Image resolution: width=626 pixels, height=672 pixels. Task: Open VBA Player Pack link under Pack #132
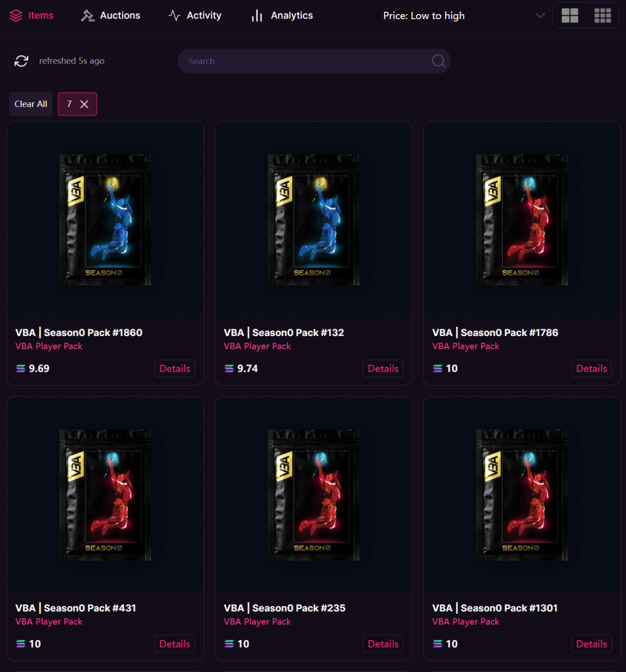(x=258, y=346)
